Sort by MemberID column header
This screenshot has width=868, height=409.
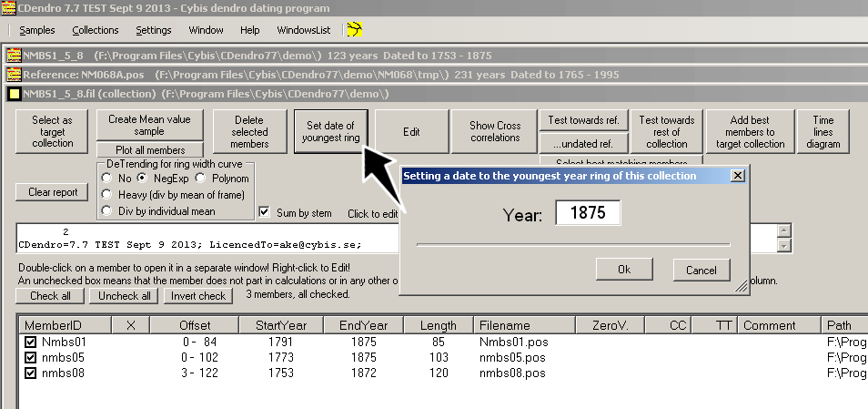coord(66,325)
